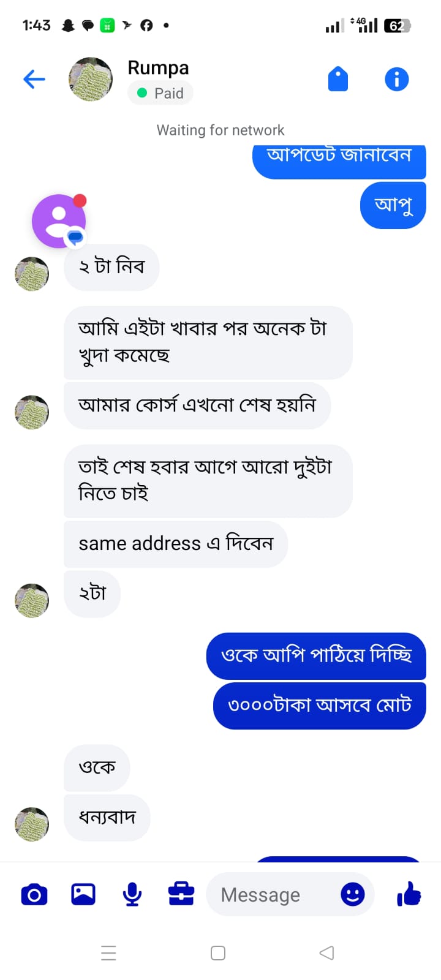The height and width of the screenshot is (980, 441).
Task: Open the emoji smiley picker
Action: coord(352,895)
